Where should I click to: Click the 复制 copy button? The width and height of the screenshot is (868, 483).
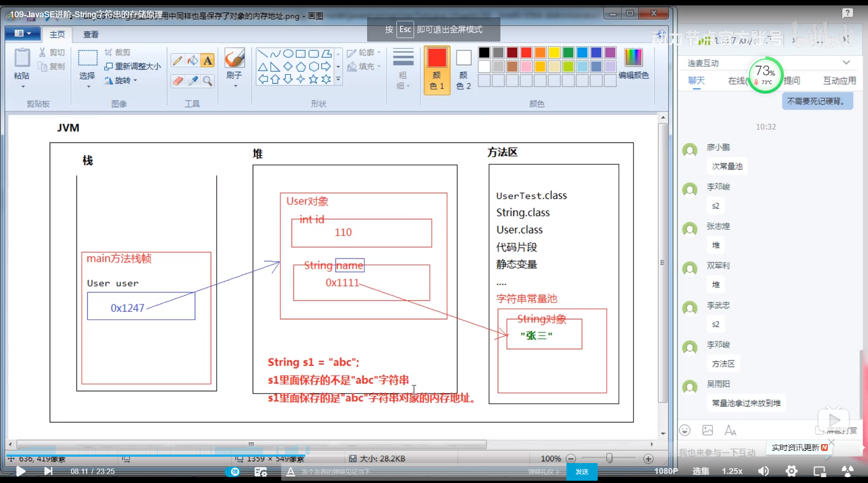click(52, 66)
